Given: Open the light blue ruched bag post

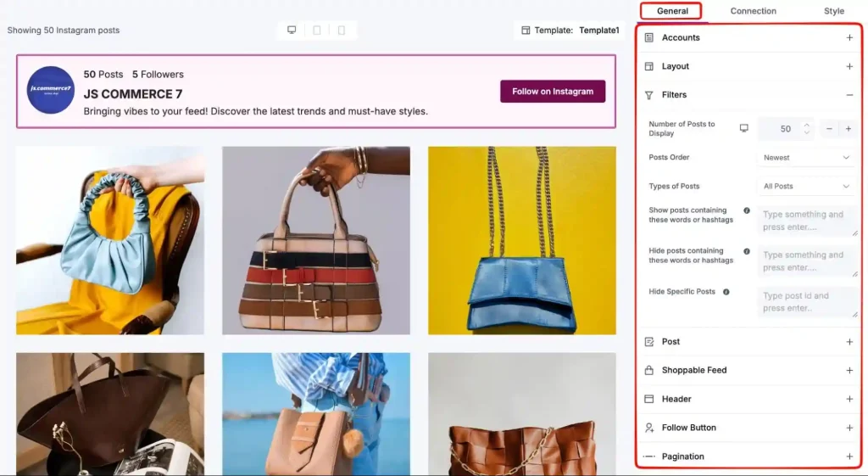Looking at the screenshot, I should click(110, 240).
